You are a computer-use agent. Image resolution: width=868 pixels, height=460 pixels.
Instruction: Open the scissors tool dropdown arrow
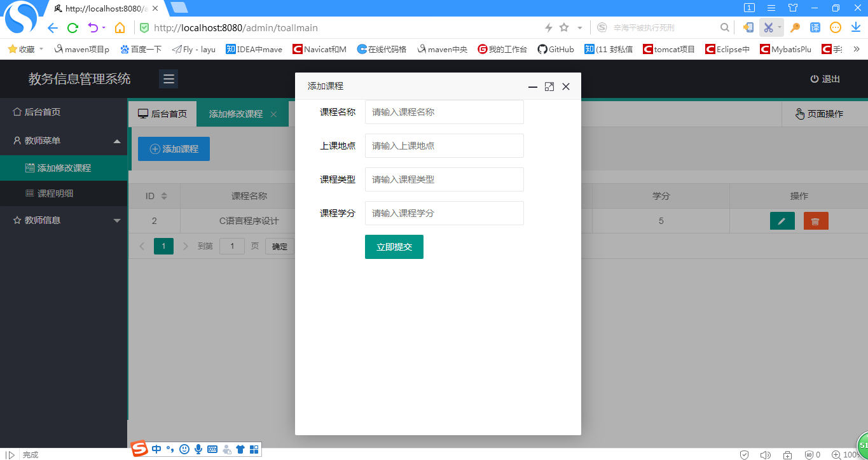pyautogui.click(x=780, y=27)
